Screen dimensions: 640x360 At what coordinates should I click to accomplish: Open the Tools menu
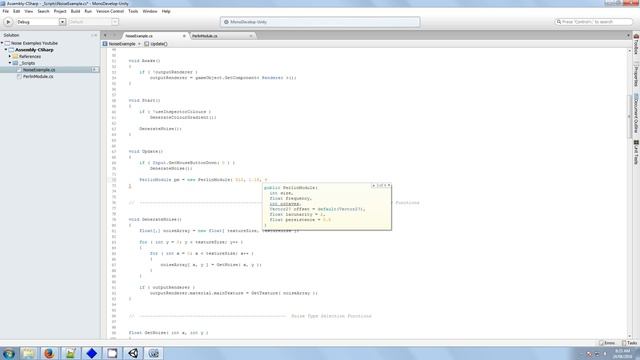[133, 11]
